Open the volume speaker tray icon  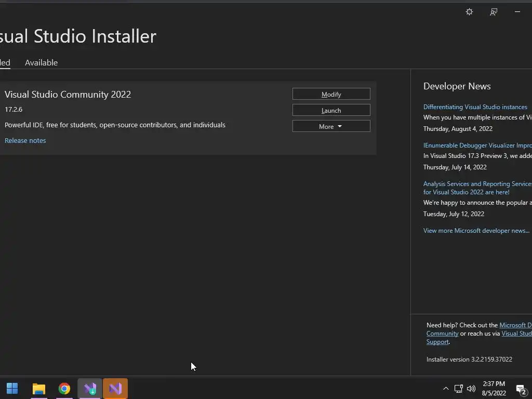click(x=471, y=389)
